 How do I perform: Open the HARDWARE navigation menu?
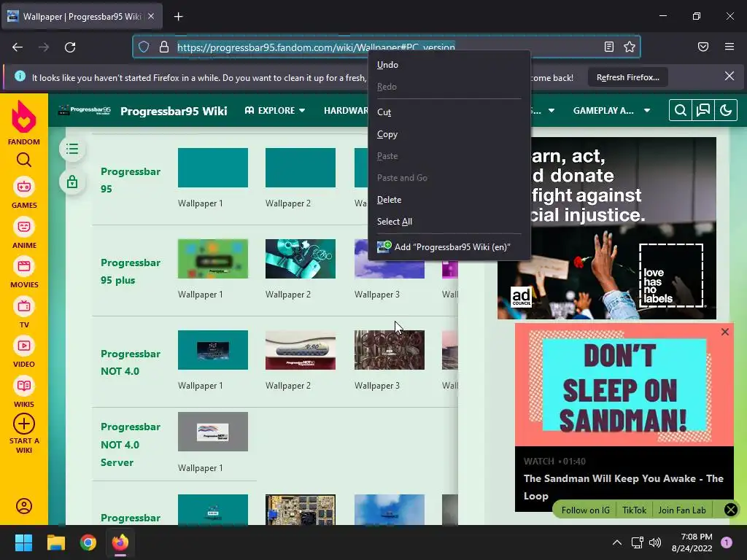[x=346, y=111]
